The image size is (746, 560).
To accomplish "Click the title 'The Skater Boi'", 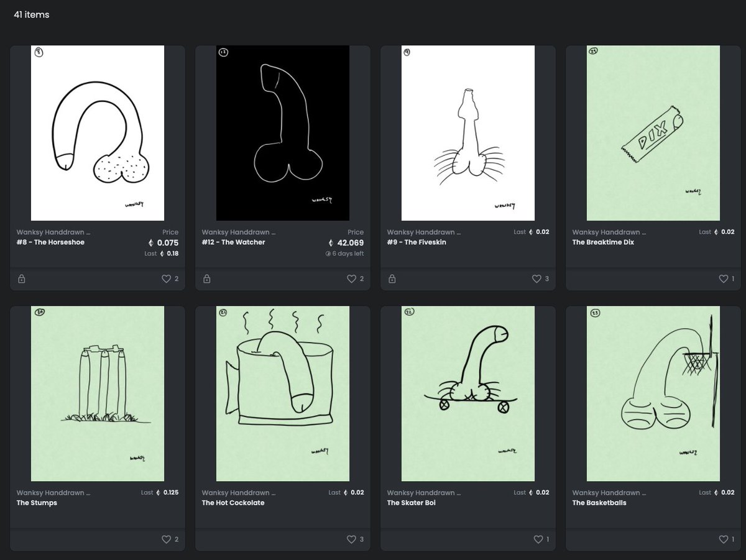I will click(x=412, y=503).
